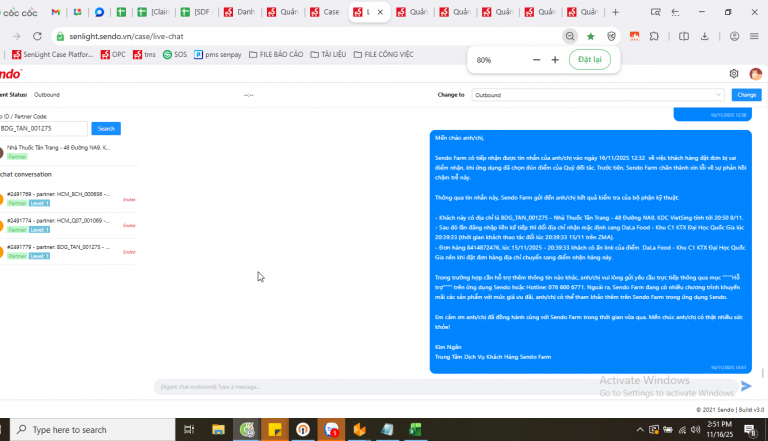
Task: Close the active live-chat tab
Action: click(x=380, y=12)
